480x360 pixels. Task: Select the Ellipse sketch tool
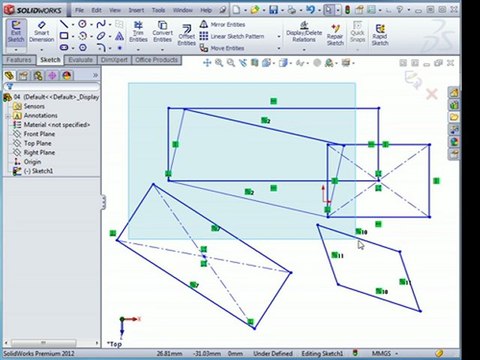click(101, 36)
